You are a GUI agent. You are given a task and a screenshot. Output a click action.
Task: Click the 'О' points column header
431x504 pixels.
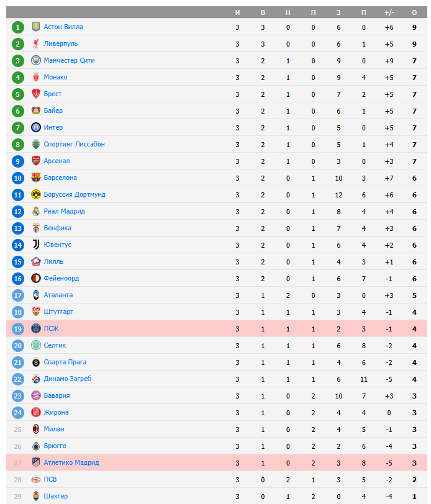[x=414, y=12]
